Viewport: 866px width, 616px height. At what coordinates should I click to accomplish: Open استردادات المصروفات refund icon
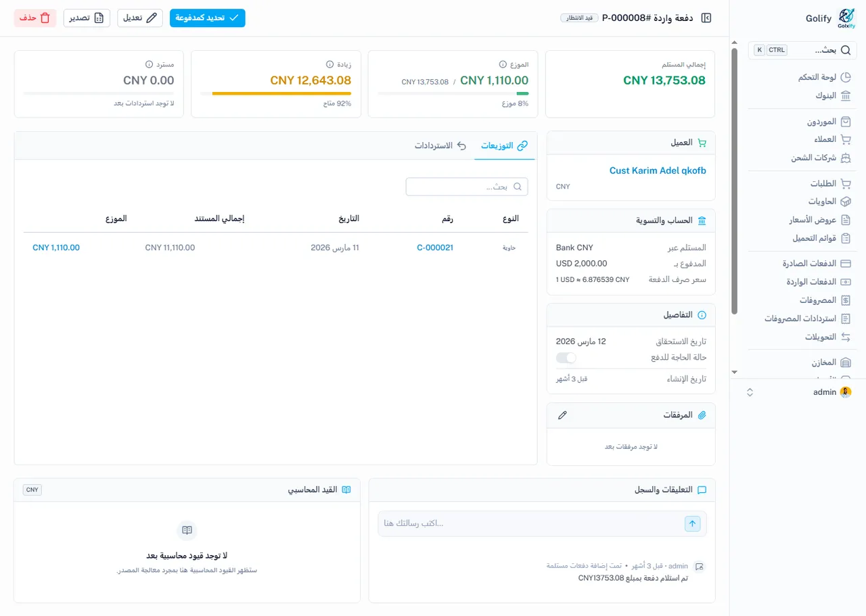[x=846, y=318]
